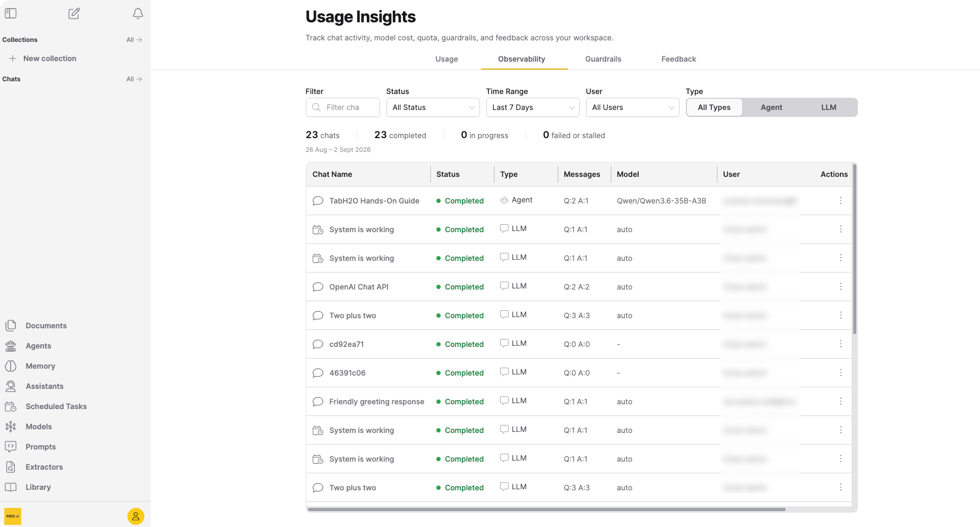
Task: Open the Last 7 Days time range dropdown
Action: pyautogui.click(x=533, y=107)
